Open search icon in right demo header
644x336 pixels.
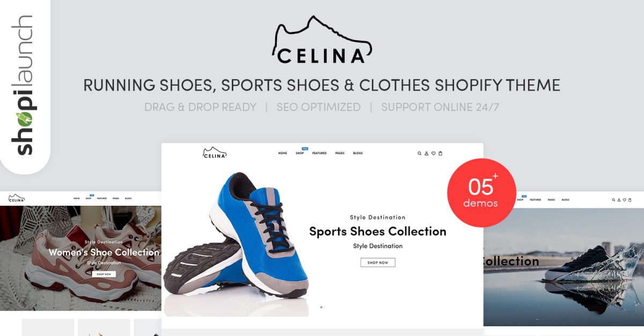(x=613, y=200)
